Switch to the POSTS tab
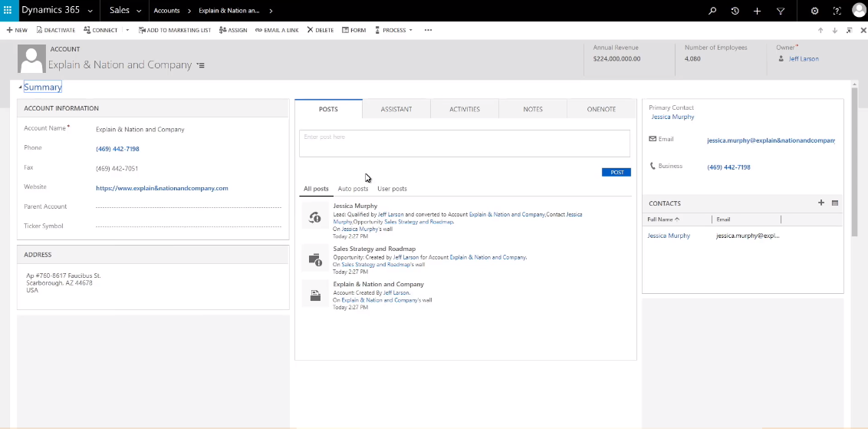Viewport: 868px width, 429px height. pyautogui.click(x=328, y=109)
